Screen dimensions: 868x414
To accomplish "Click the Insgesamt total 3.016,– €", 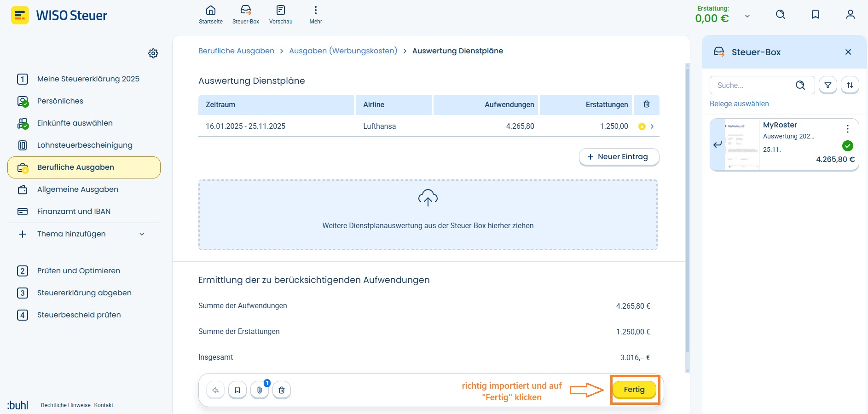I will coord(635,357).
